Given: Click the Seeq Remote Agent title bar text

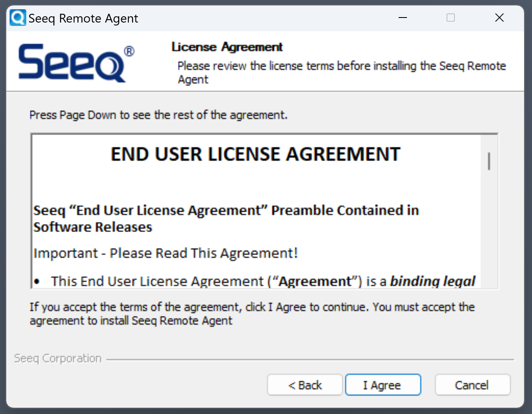Looking at the screenshot, I should (x=83, y=18).
